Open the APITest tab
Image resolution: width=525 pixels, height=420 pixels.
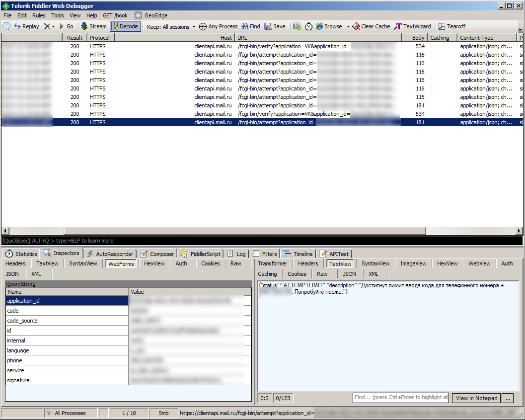334,254
